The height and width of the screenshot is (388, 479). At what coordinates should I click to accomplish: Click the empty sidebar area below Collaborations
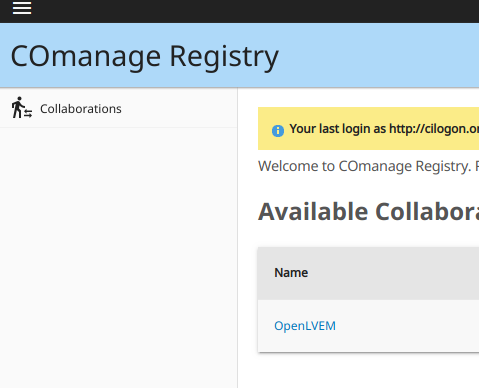pos(118,257)
